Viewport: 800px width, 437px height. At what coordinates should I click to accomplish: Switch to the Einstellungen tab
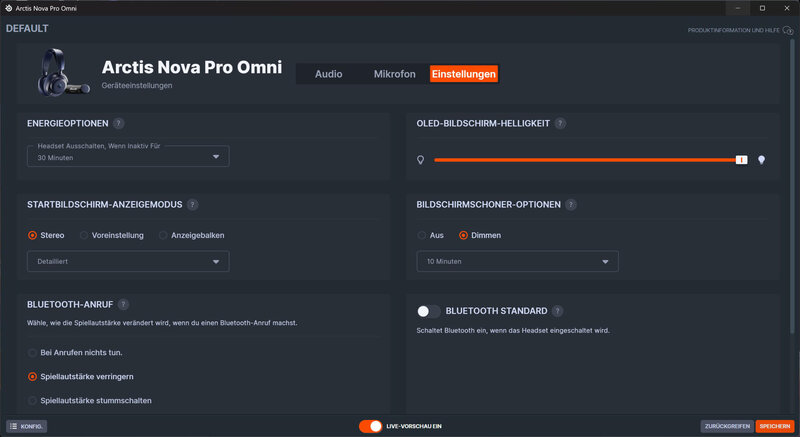point(464,74)
